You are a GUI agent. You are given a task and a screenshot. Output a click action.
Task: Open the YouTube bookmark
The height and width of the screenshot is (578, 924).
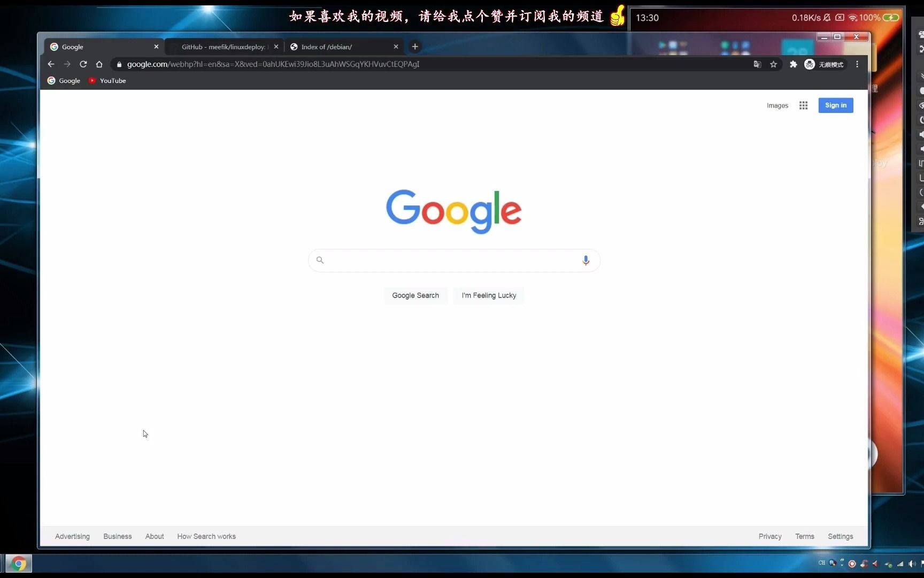click(x=107, y=81)
